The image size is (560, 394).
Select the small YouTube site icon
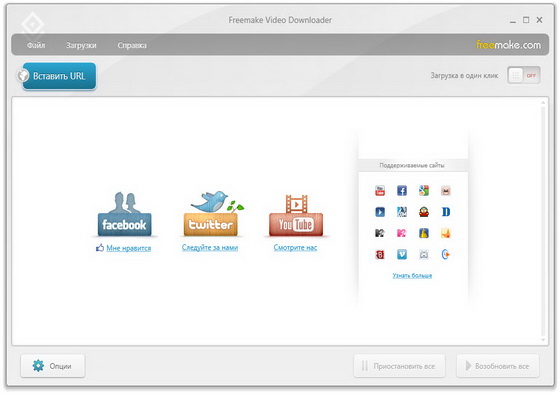pos(380,191)
